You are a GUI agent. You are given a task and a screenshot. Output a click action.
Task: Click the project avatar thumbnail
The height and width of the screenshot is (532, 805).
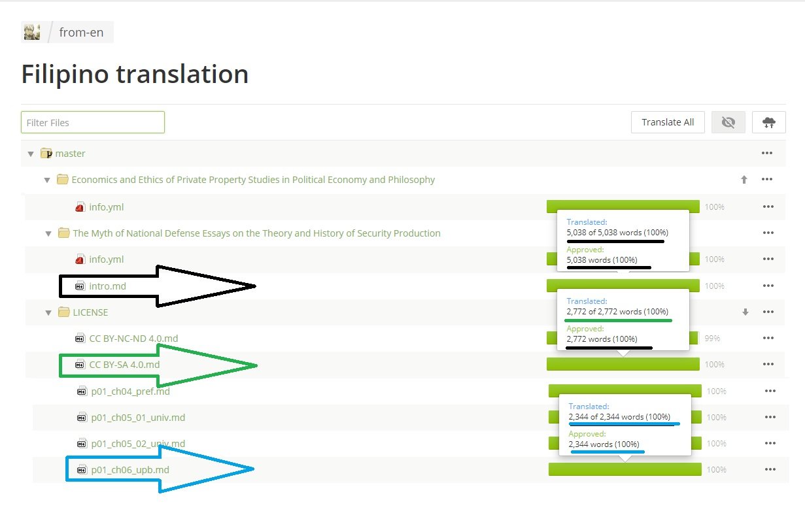coord(32,31)
